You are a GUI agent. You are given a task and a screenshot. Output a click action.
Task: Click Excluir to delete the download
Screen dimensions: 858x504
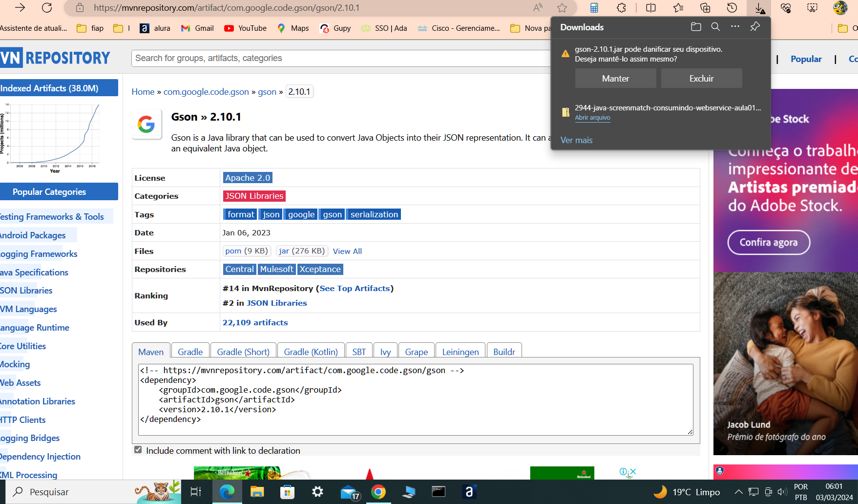click(701, 78)
